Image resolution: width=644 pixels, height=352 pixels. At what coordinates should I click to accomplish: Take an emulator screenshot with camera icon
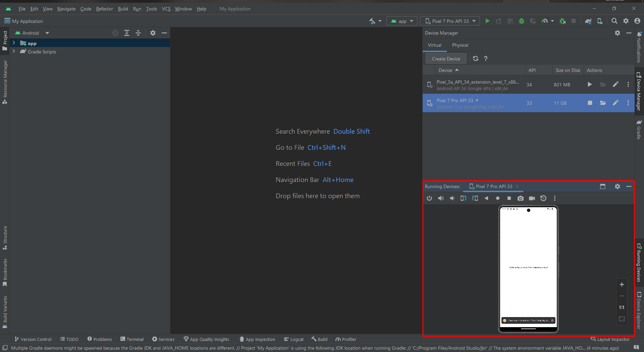click(x=520, y=198)
